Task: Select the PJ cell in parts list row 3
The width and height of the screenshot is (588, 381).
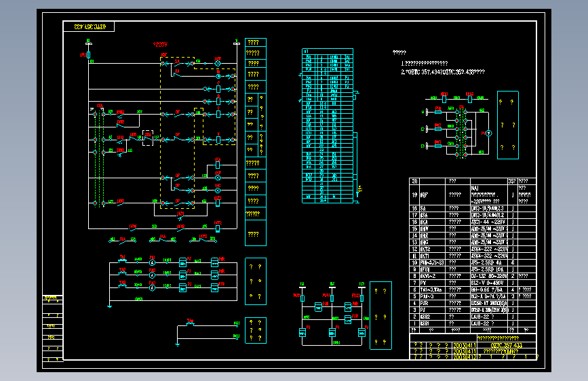Action: pyautogui.click(x=433, y=310)
